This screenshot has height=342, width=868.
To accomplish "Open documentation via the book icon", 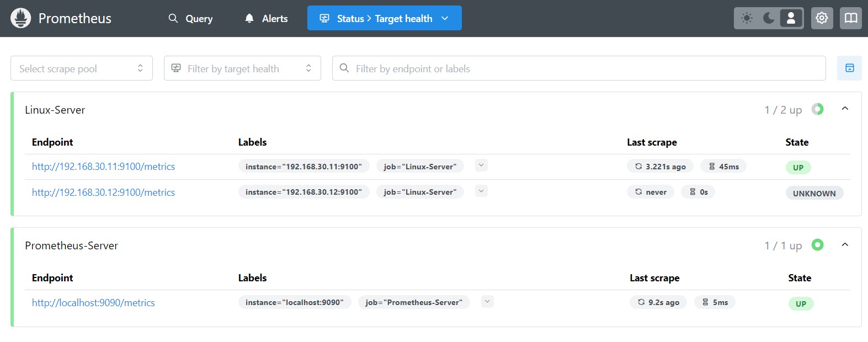I will [x=850, y=18].
